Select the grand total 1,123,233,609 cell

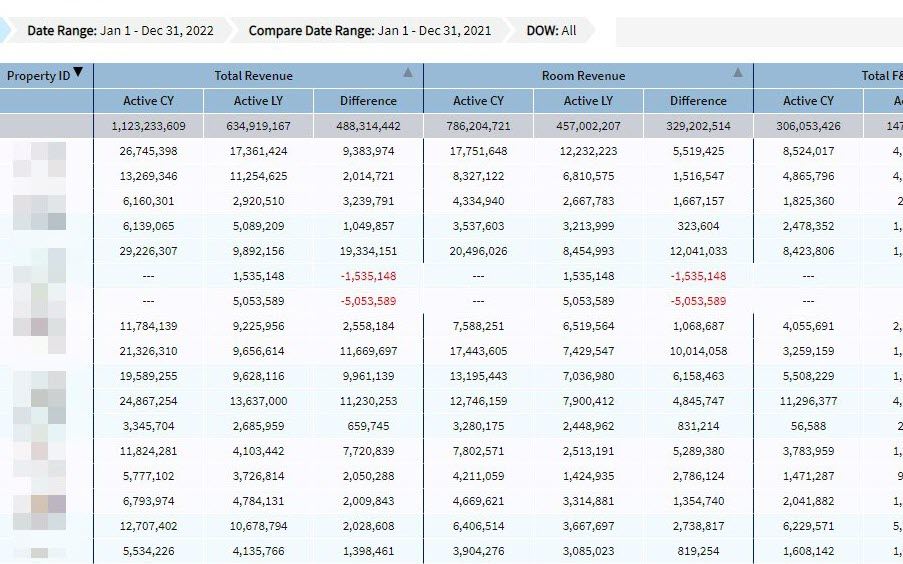tap(148, 126)
